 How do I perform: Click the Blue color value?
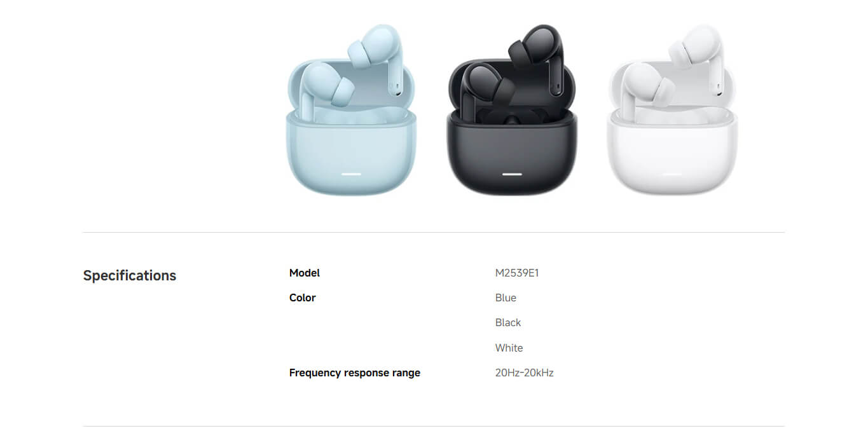click(506, 298)
